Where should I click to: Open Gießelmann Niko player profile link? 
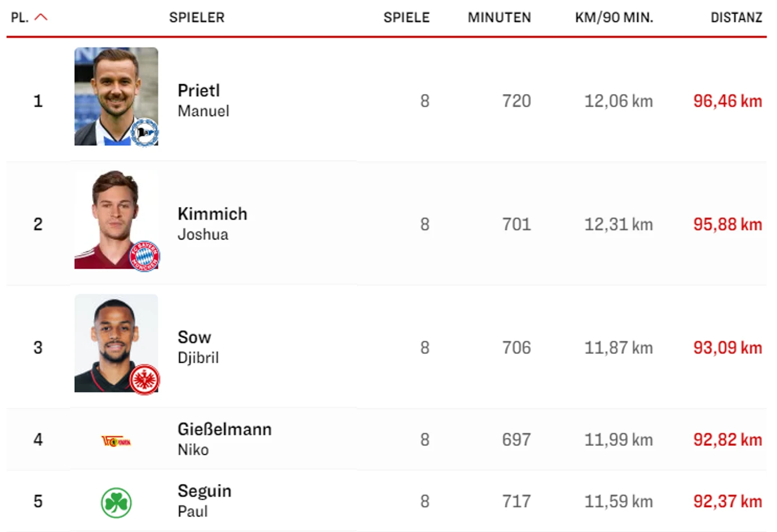tap(224, 439)
